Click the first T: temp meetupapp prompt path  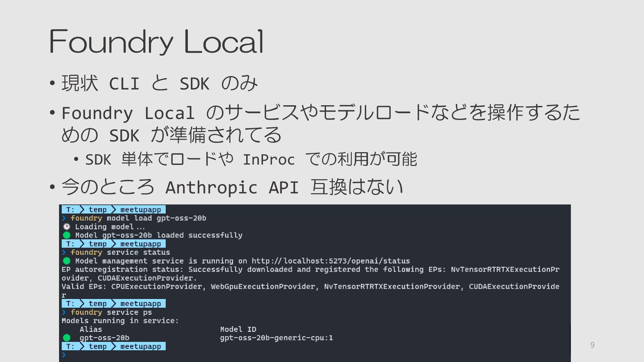point(113,209)
